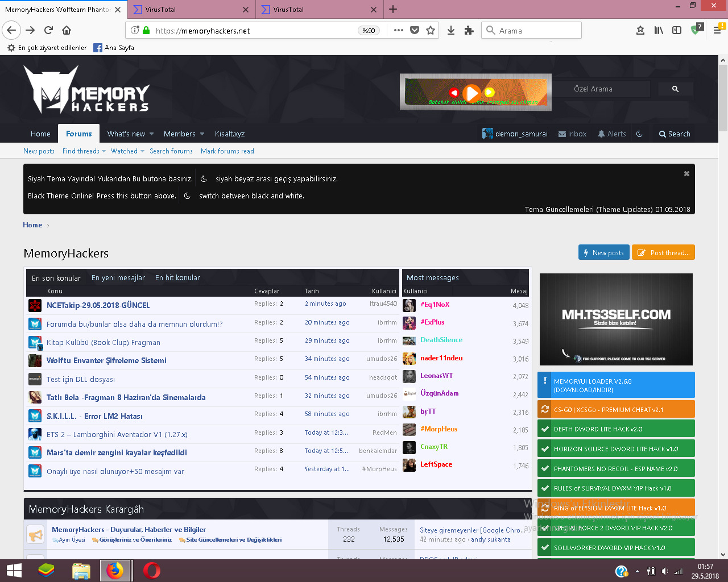The image size is (728, 582).
Task: Open thread NCETakip-29.05.2018-GÜNCEL
Action: coord(98,305)
